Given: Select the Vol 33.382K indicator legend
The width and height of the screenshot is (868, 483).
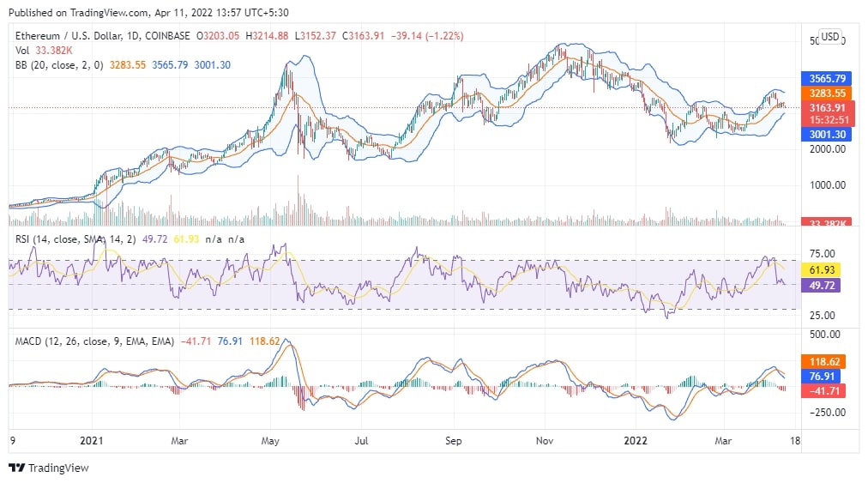Looking at the screenshot, I should pyautogui.click(x=43, y=51).
